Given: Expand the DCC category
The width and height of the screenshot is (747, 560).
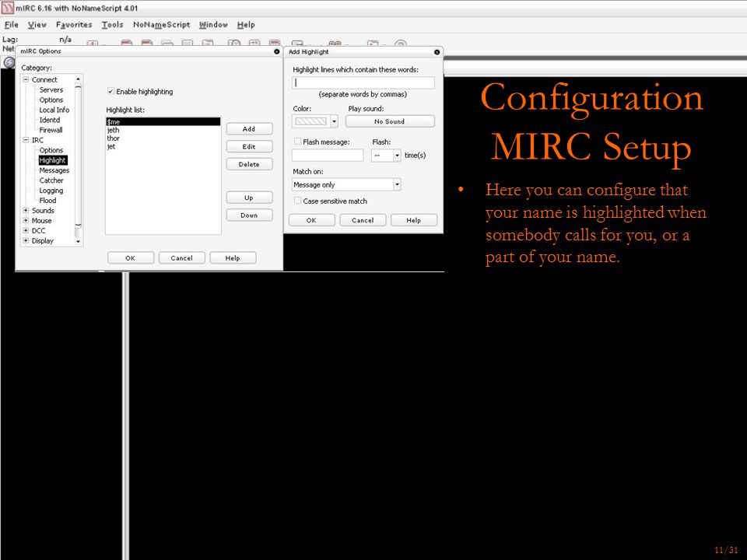Looking at the screenshot, I should [x=26, y=230].
